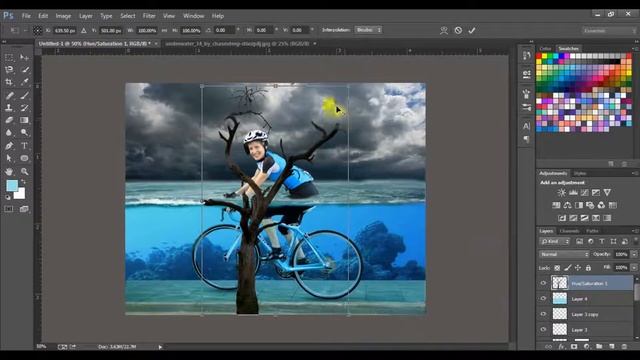
Task: Click the foreground color swatch
Action: point(12,186)
